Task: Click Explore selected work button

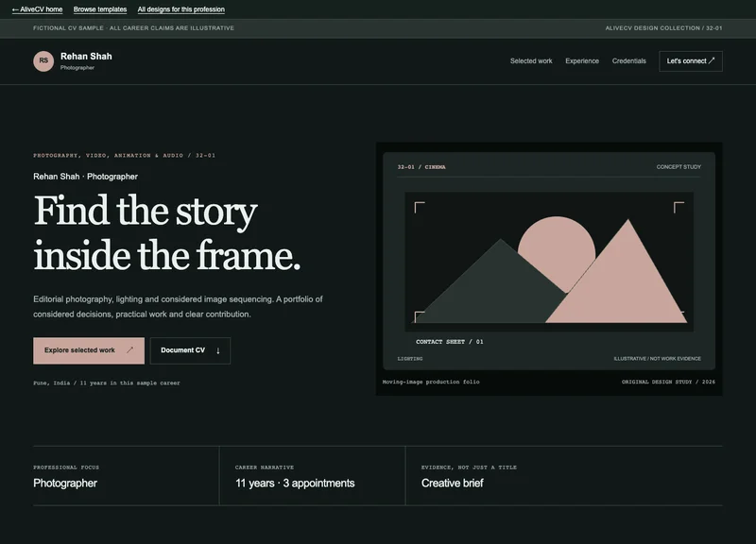Action: (89, 350)
